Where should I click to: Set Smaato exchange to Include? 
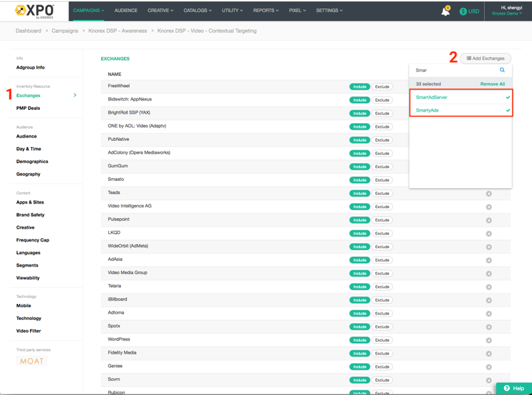[359, 180]
